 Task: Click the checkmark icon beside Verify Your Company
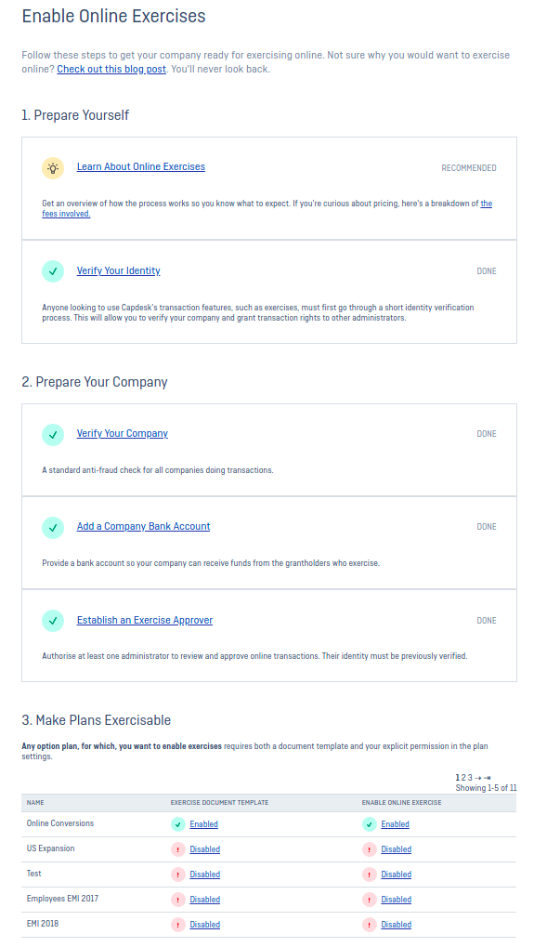pos(53,434)
